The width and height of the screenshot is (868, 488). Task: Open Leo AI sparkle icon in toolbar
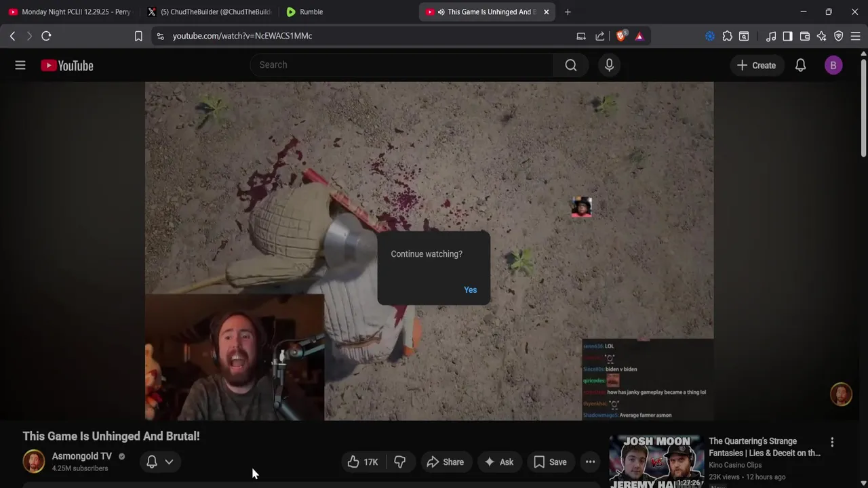click(x=821, y=36)
